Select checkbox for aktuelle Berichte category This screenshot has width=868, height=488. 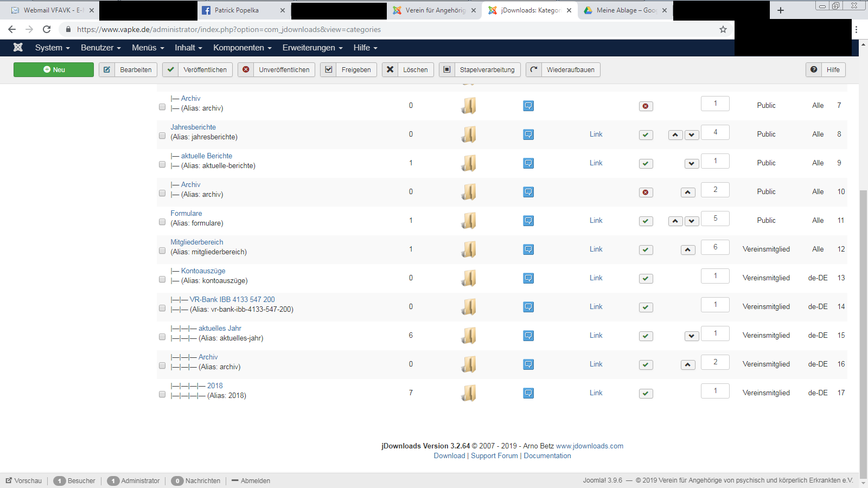pyautogui.click(x=162, y=164)
